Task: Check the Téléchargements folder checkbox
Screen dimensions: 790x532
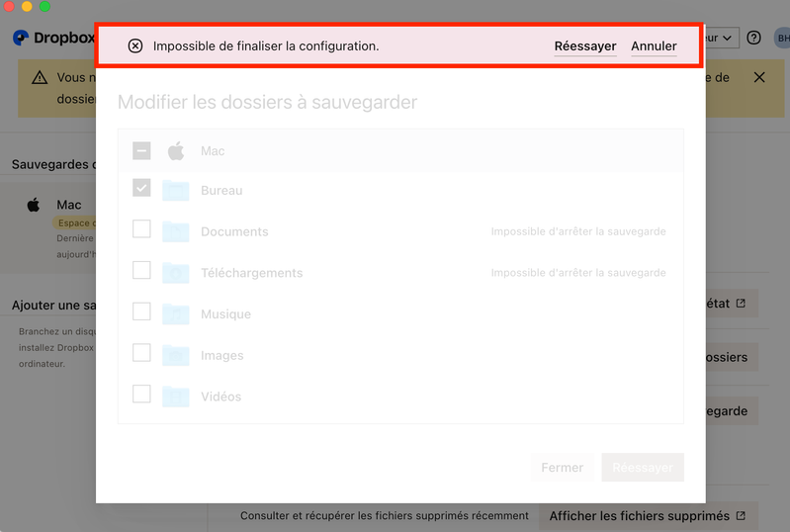Action: 141,271
